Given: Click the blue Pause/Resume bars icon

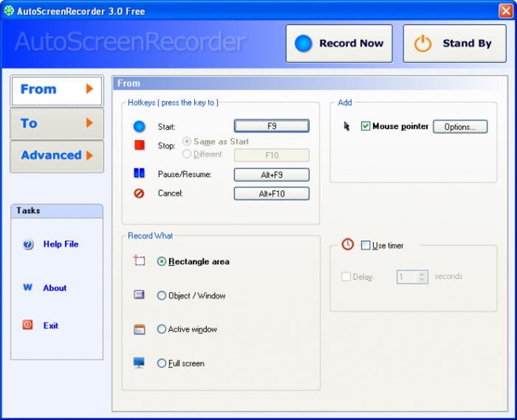Looking at the screenshot, I should 139,173.
